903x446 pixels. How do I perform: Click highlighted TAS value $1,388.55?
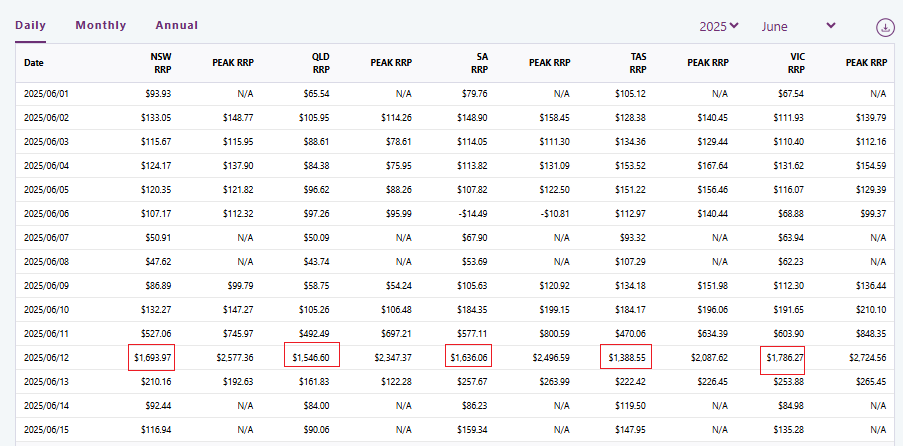coord(624,357)
